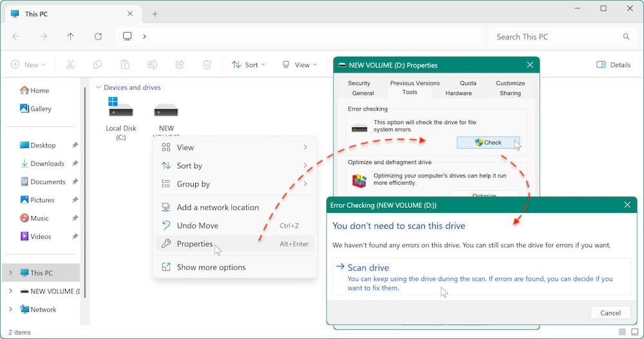This screenshot has height=339, width=644.
Task: Click the Cut scissors icon in toolbar
Action: [70, 64]
